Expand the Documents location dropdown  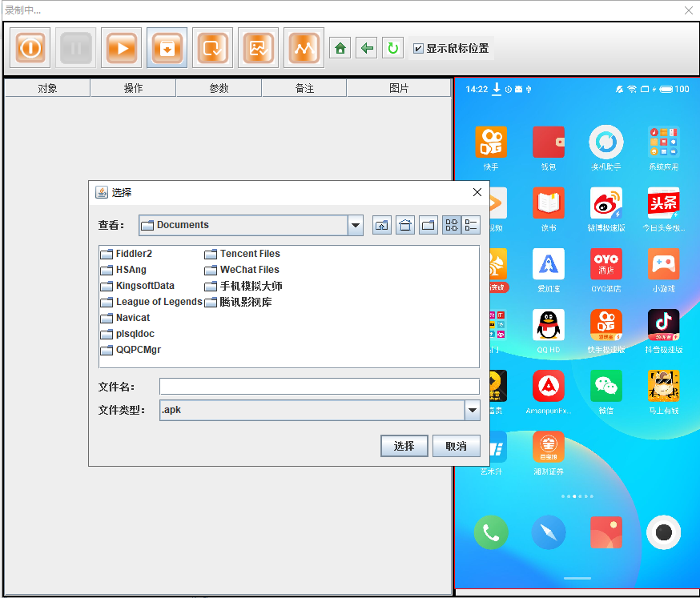click(356, 226)
